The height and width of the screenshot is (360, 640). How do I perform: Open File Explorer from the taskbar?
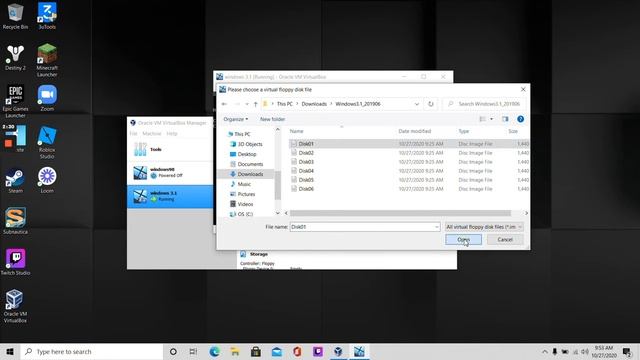click(235, 351)
